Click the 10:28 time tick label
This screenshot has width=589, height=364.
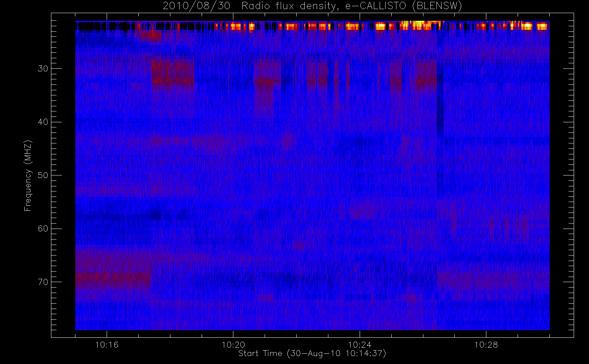(x=486, y=345)
